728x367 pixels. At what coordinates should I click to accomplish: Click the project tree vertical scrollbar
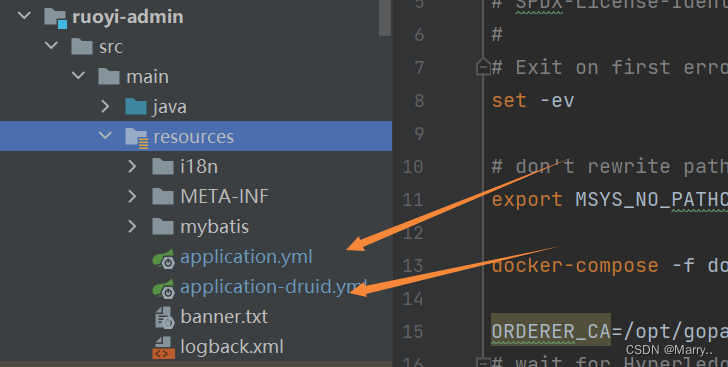[x=385, y=18]
